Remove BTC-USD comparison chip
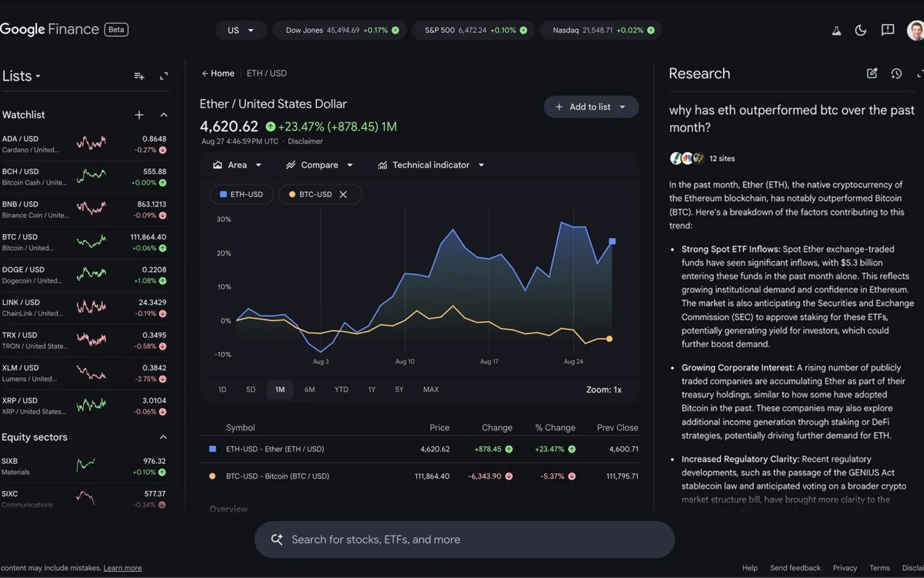This screenshot has width=924, height=578. [343, 195]
